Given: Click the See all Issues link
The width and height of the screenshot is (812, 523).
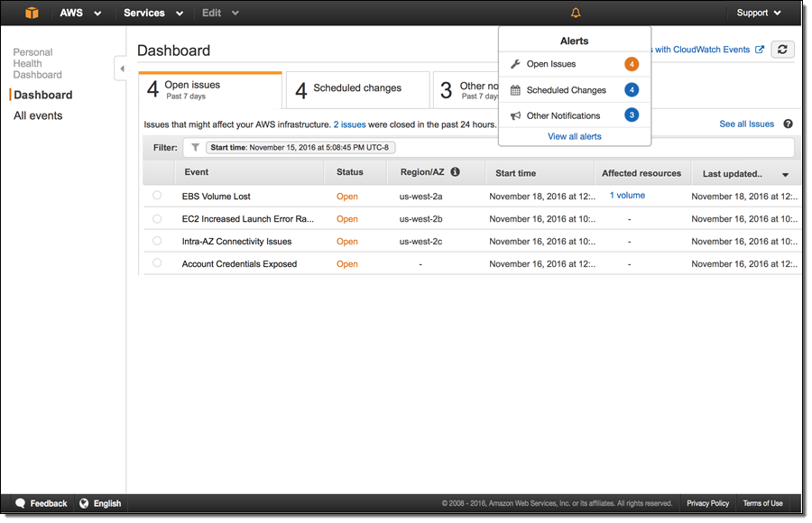Looking at the screenshot, I should tap(746, 124).
